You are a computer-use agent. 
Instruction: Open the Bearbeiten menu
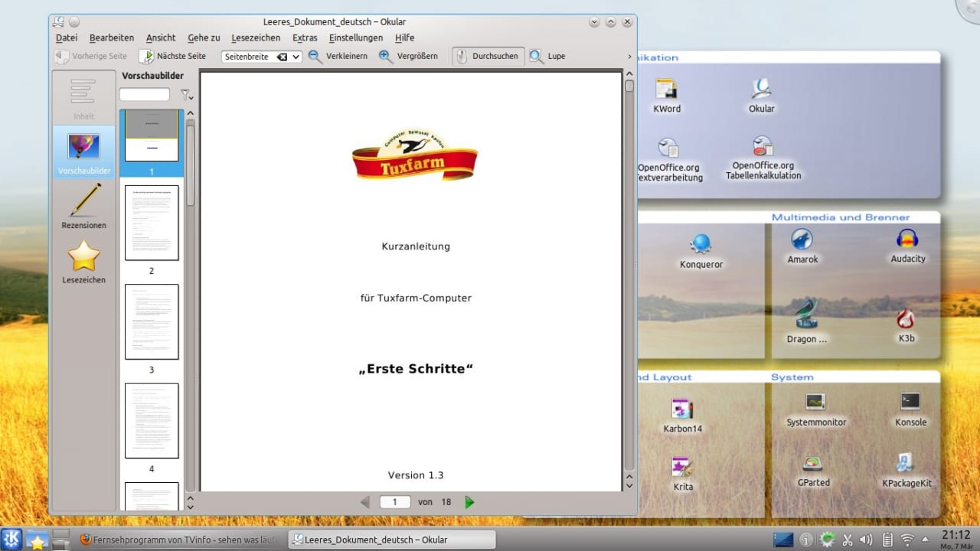[112, 37]
